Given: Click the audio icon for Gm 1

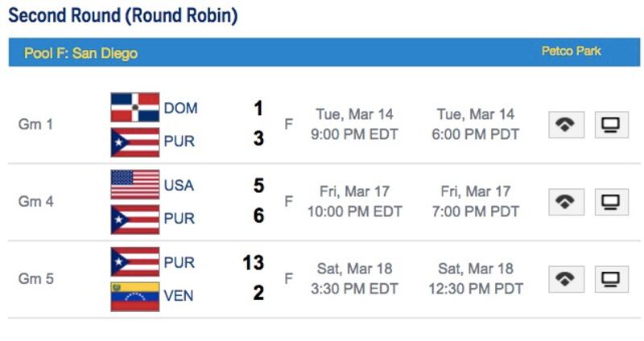Looking at the screenshot, I should (567, 125).
